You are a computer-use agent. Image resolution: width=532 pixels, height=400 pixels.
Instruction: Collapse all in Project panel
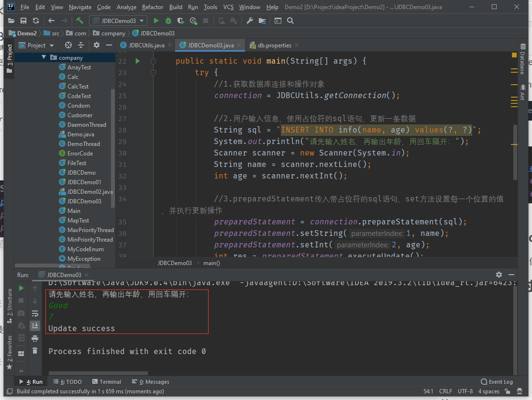tap(81, 45)
